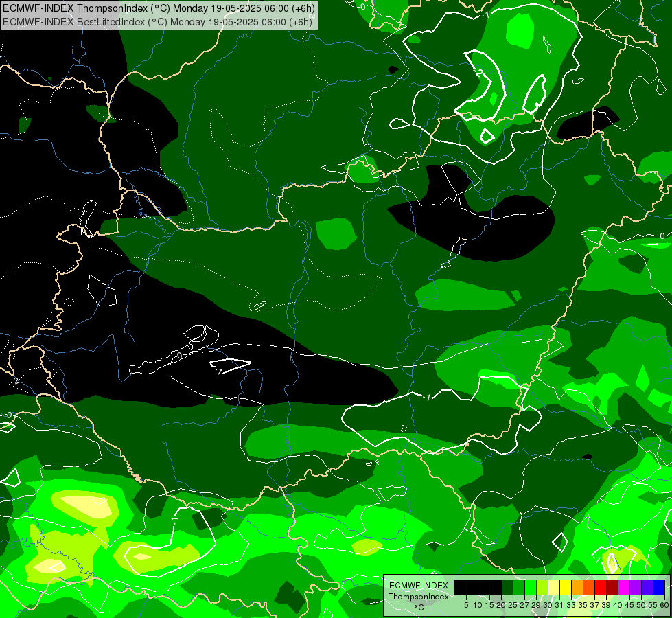672x618 pixels.
Task: Select the purple 45–50 legend swatch
Action: point(636,587)
